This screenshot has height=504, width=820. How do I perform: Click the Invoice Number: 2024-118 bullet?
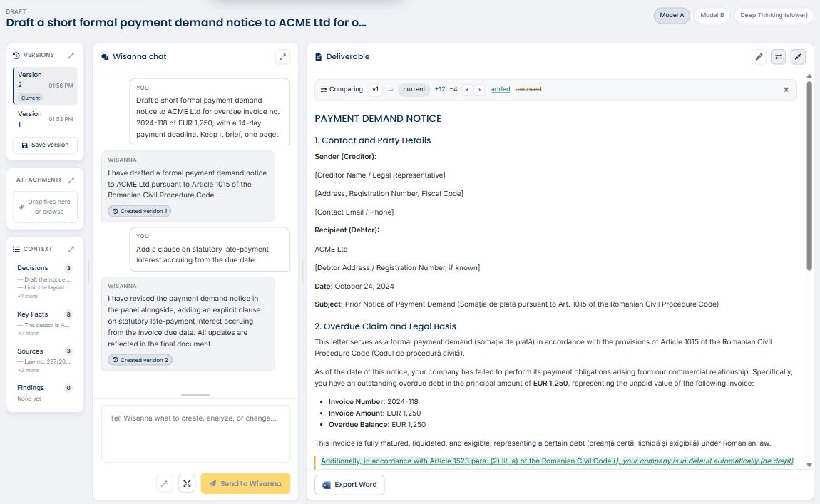(373, 402)
